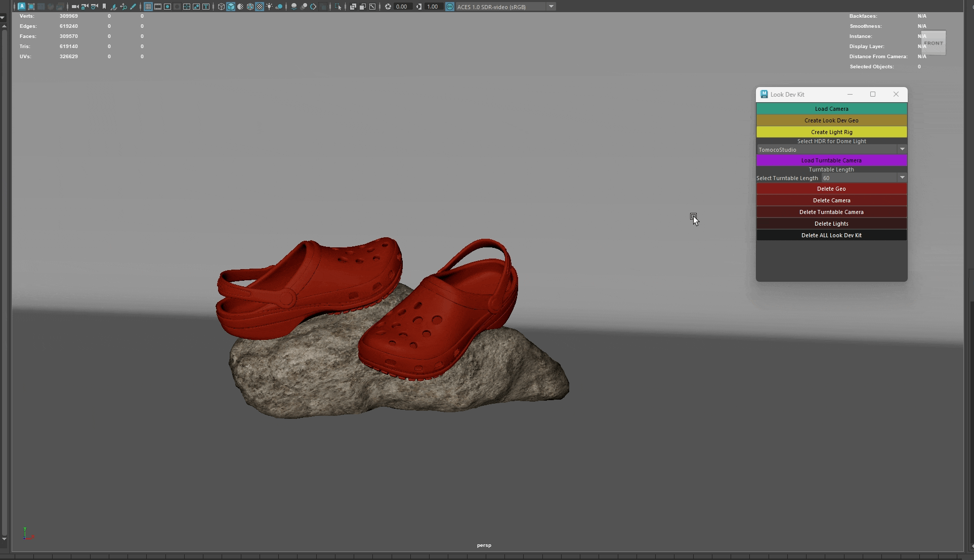Image resolution: width=974 pixels, height=560 pixels.
Task: Click the Faces count 309570
Action: (x=69, y=36)
